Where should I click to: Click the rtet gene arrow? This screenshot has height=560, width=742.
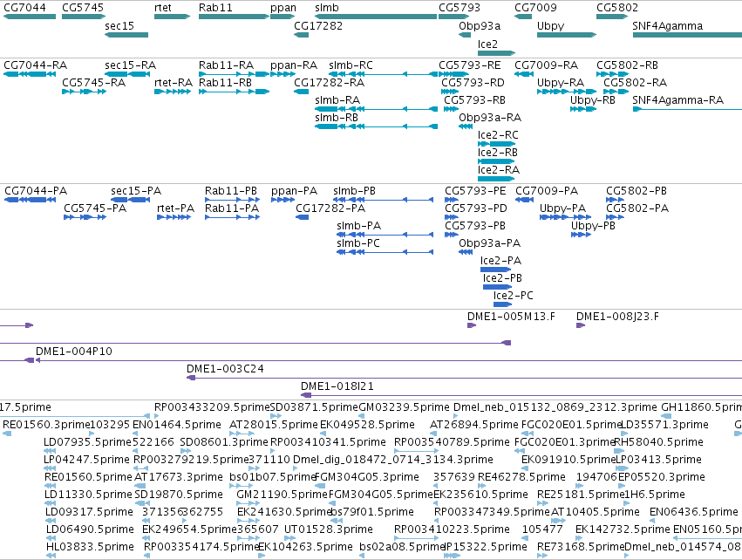173,17
